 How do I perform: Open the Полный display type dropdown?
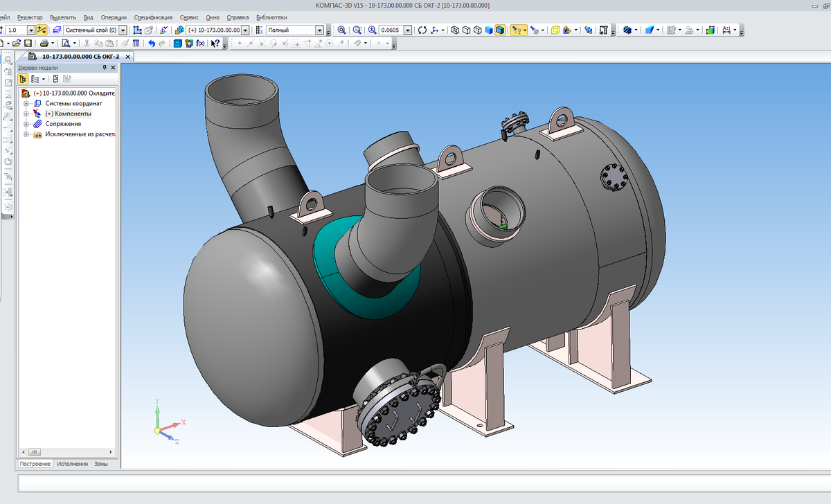click(x=319, y=30)
